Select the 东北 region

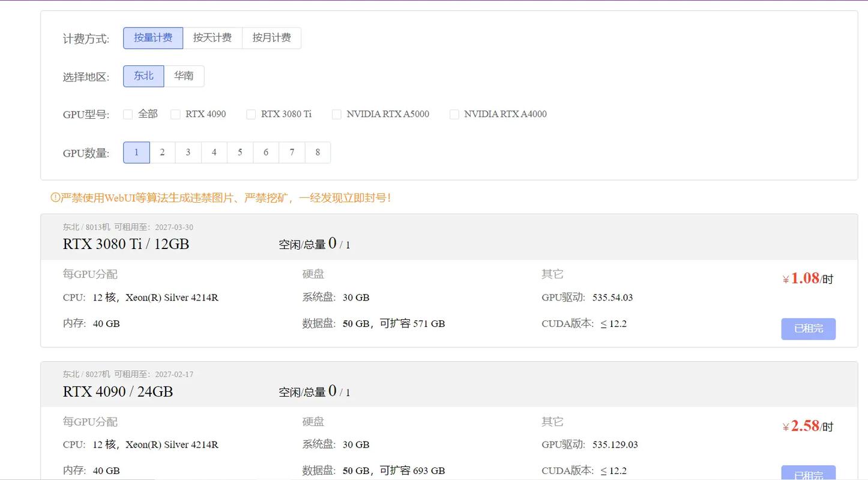point(143,76)
